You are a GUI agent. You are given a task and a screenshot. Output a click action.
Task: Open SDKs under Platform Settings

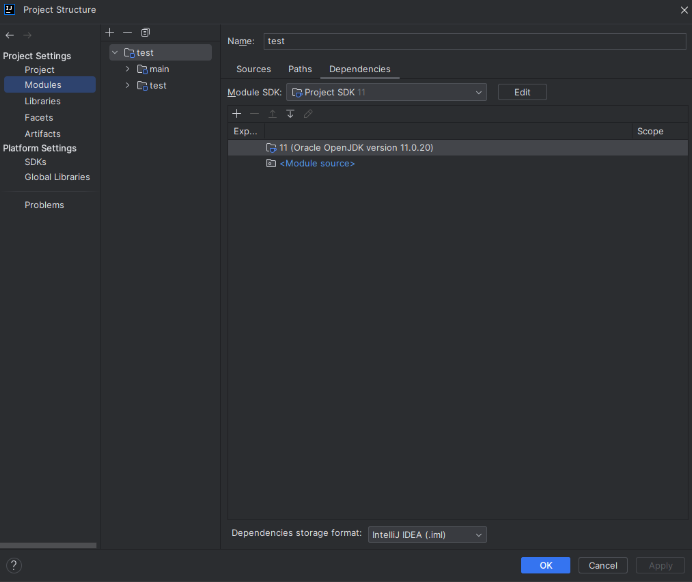point(35,162)
